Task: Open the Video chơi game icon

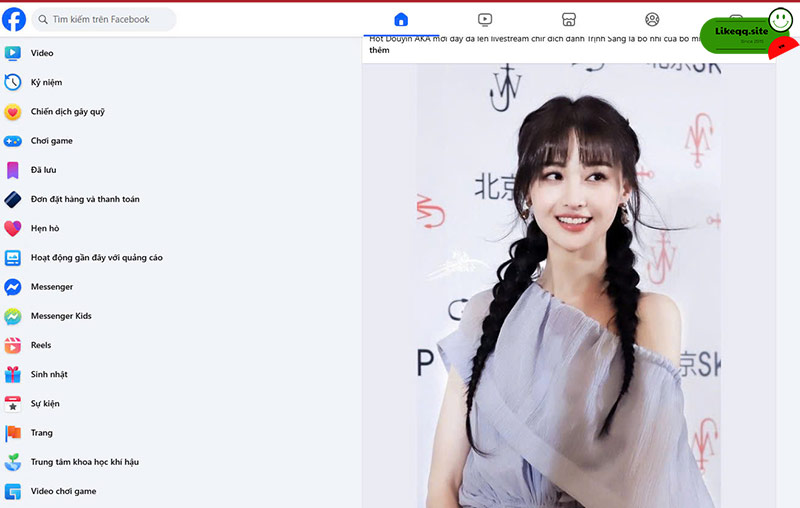Action: (x=13, y=492)
